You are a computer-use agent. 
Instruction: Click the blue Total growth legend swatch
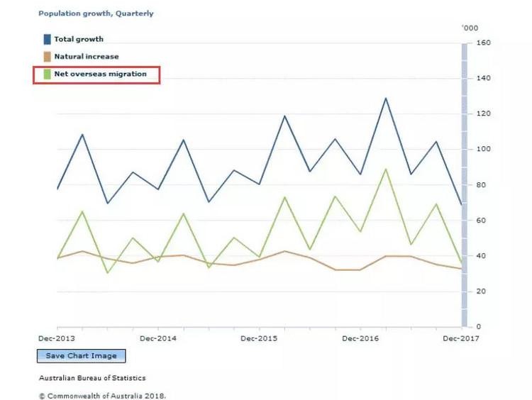pos(47,40)
